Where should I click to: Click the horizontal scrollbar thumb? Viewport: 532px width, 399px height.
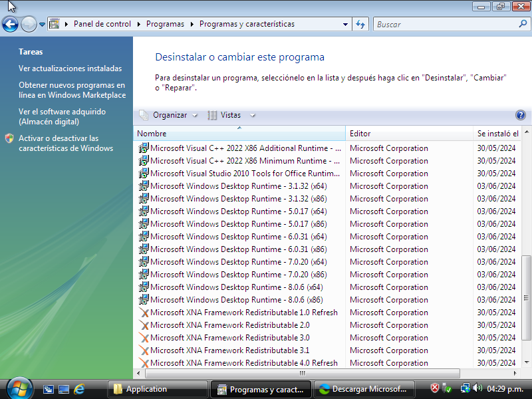[x=303, y=373]
